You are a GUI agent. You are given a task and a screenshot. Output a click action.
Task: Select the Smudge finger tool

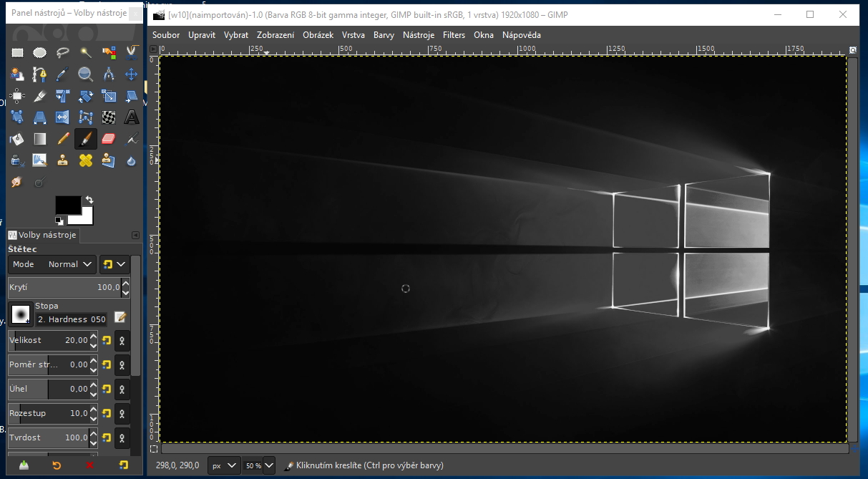[17, 182]
